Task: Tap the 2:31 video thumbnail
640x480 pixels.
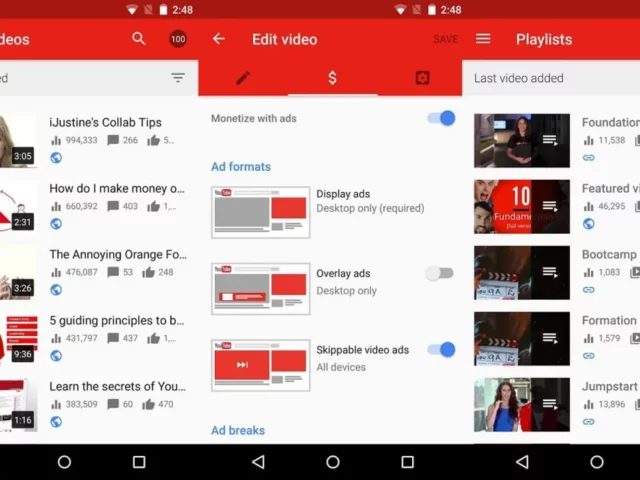Action: pyautogui.click(x=18, y=207)
